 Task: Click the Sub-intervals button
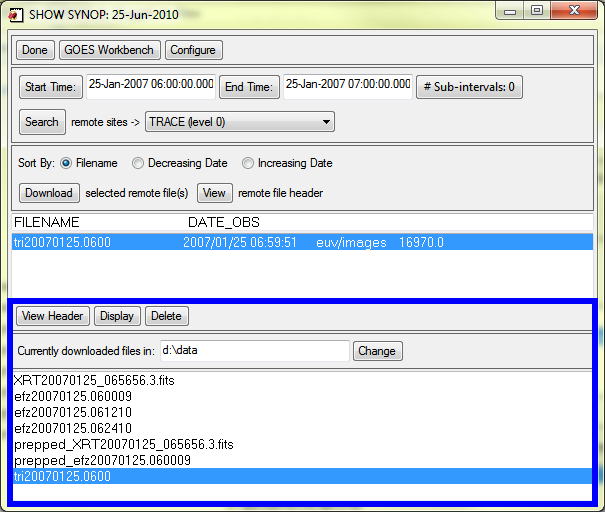pos(469,87)
